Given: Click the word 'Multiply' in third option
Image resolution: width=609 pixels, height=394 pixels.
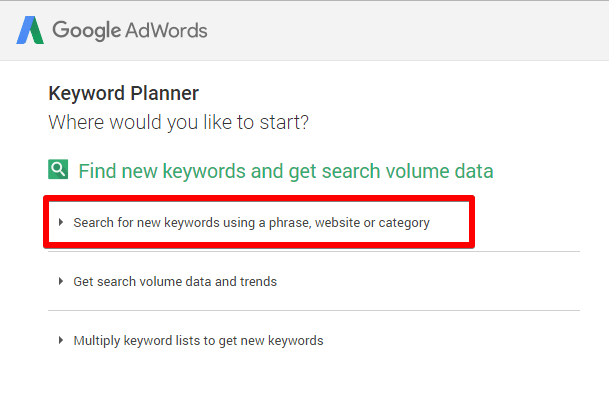Looking at the screenshot, I should coord(97,341).
